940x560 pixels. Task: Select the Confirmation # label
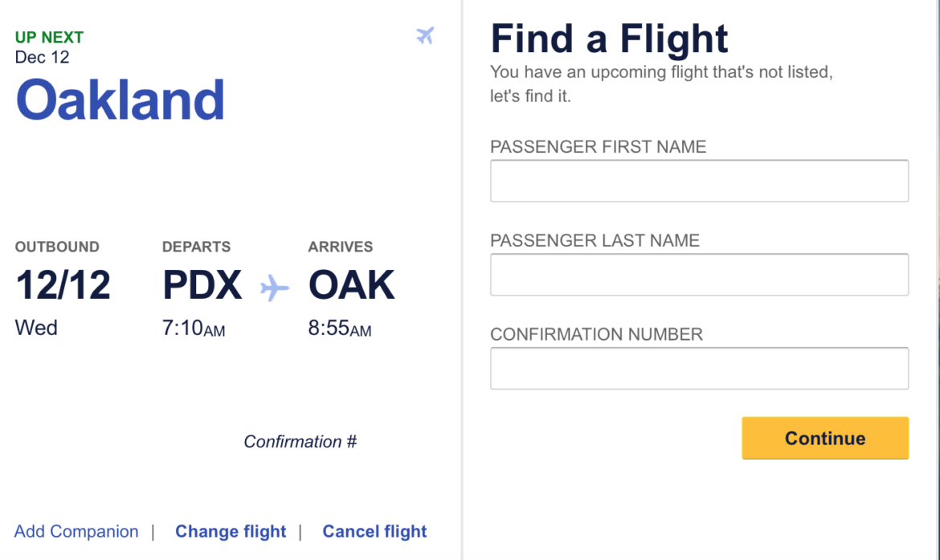pos(300,441)
